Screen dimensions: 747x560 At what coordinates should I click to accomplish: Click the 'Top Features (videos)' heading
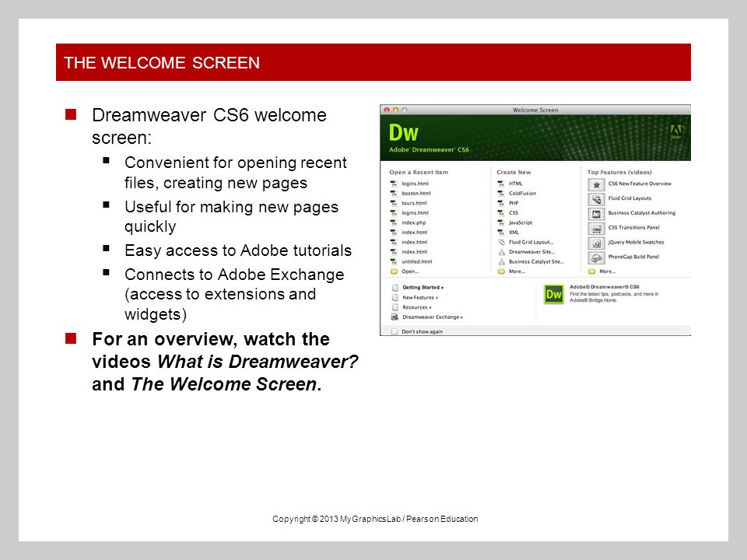tap(619, 173)
